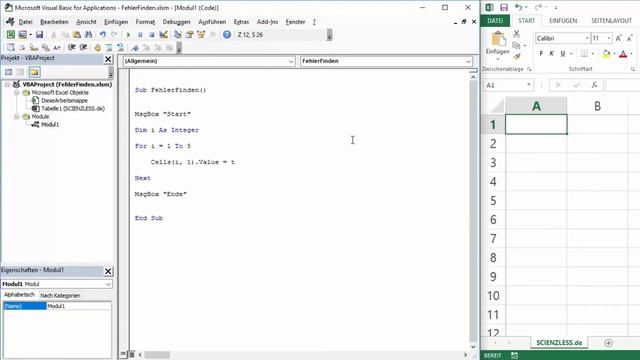Screen dimensions: 640x360
Task: Stop the macro with the Reset icon
Action: [151, 35]
